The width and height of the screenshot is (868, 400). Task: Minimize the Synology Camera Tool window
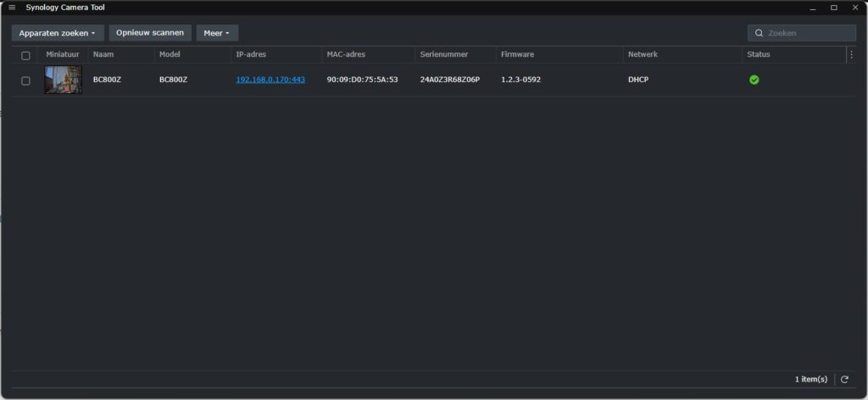click(x=812, y=8)
